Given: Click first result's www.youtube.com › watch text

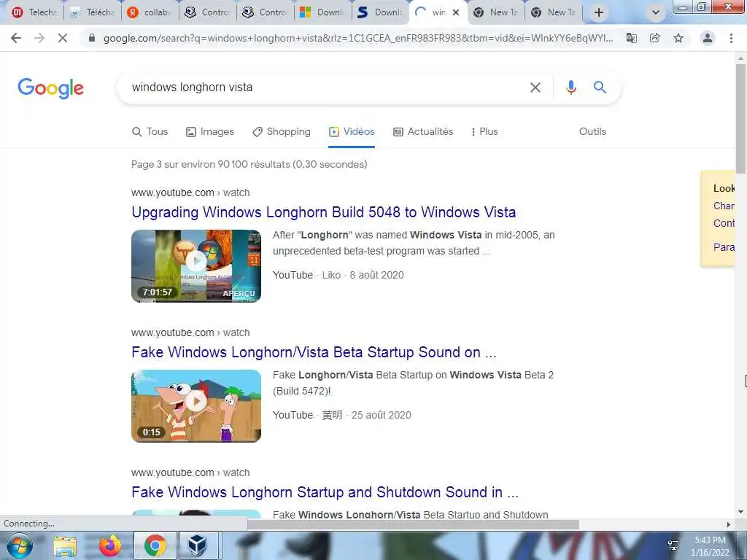Looking at the screenshot, I should pyautogui.click(x=190, y=192).
